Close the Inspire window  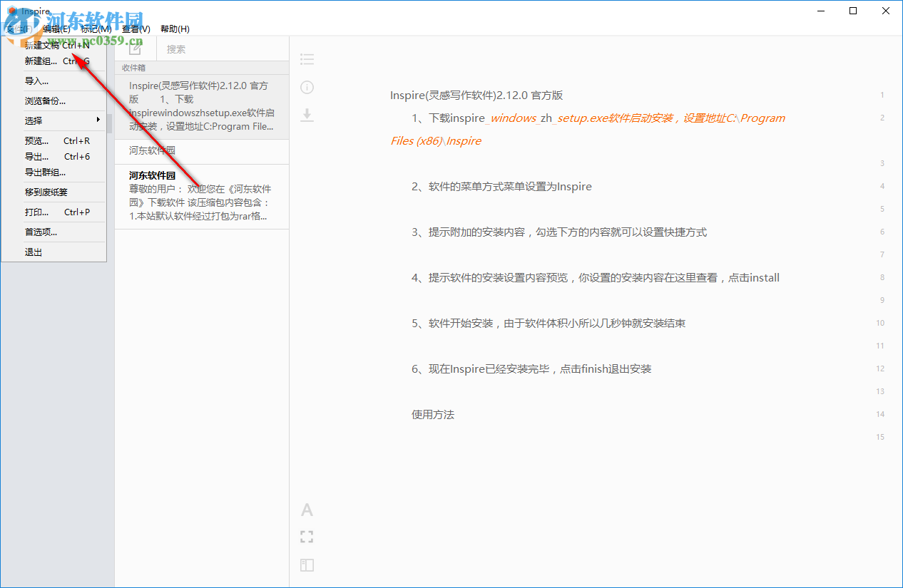tap(886, 11)
